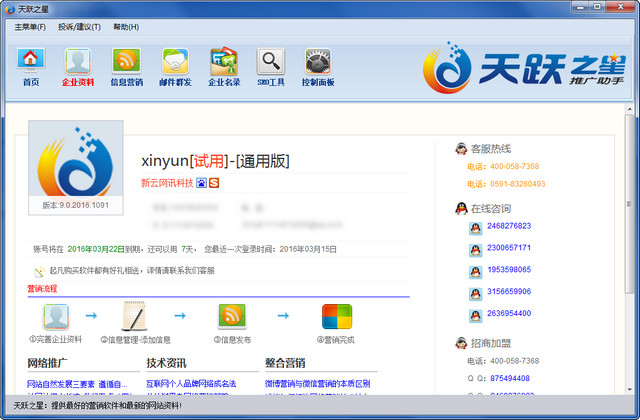Click the 客服热线 agent header icon
The height and width of the screenshot is (420, 640).
(461, 149)
